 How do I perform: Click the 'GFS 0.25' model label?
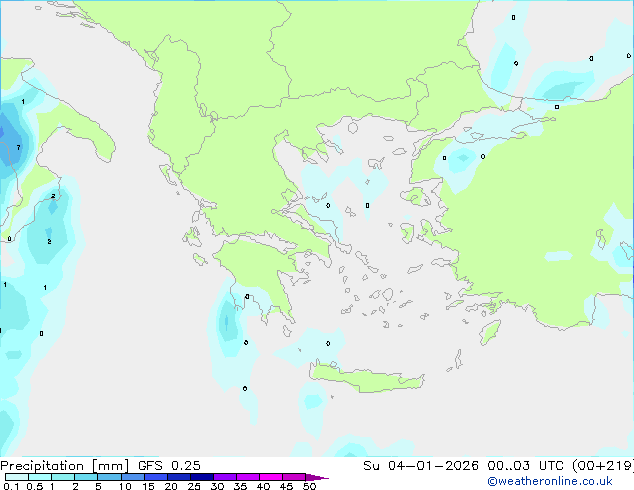[169, 466]
